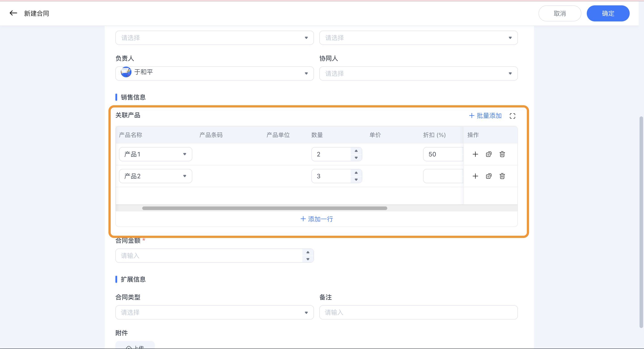
Task: Decrease the 合同金额 value
Action: [308, 259]
